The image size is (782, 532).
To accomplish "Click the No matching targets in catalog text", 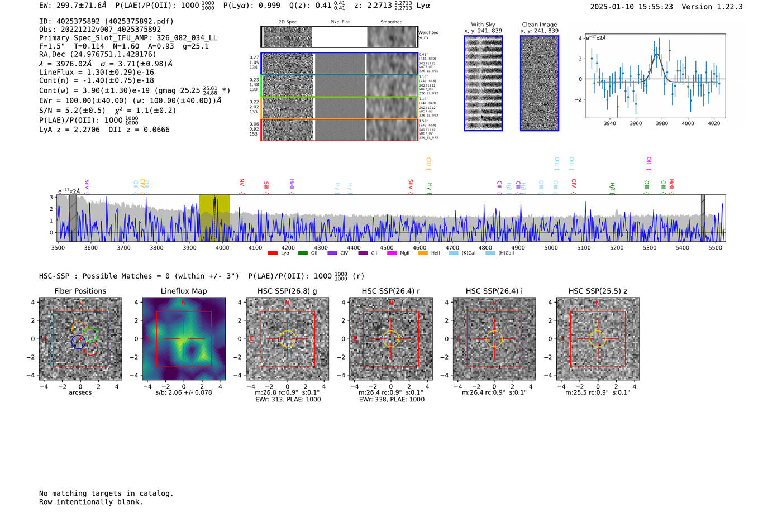I will pyautogui.click(x=106, y=493).
